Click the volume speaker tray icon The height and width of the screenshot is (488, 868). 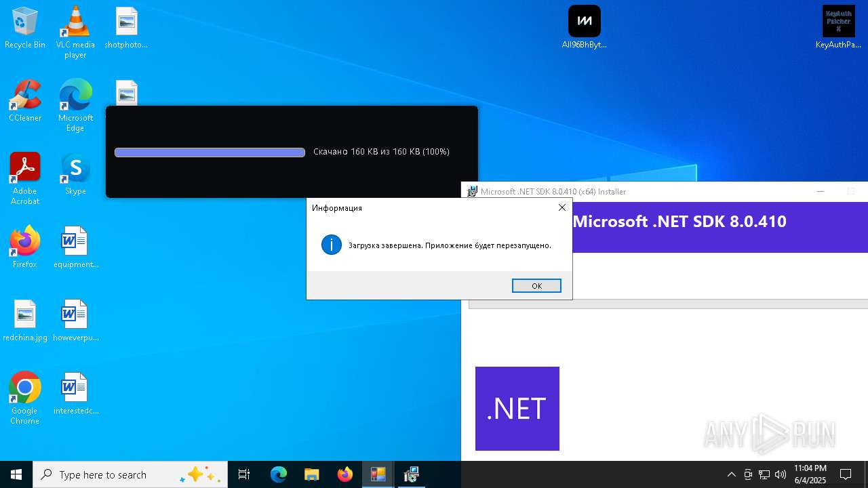(x=781, y=474)
